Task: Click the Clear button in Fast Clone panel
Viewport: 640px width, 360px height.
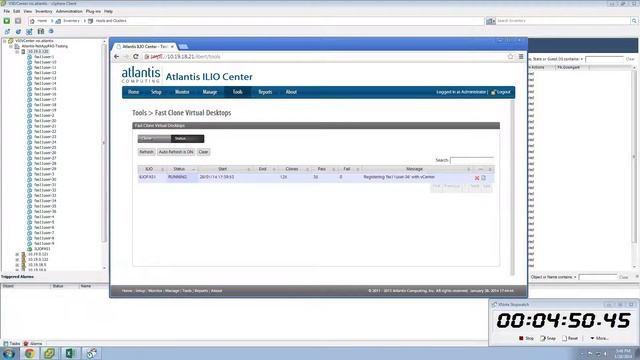Action: [x=203, y=152]
